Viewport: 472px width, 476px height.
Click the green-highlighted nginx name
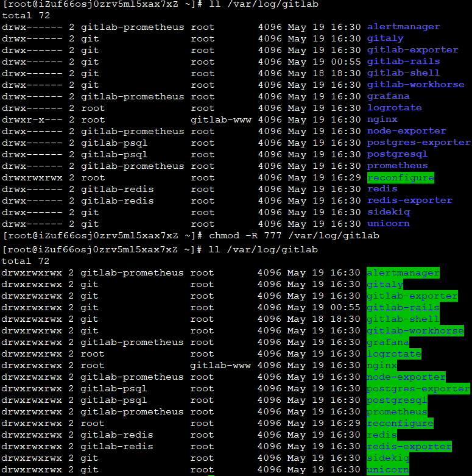click(382, 366)
